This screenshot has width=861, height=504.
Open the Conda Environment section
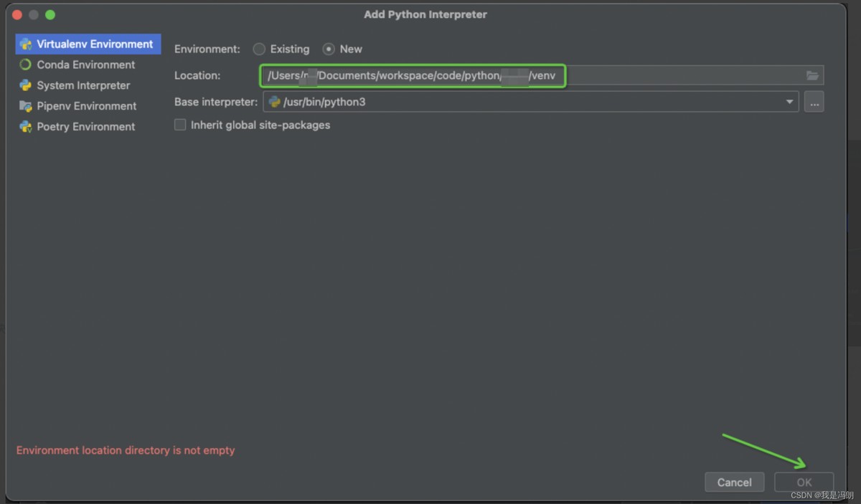coord(85,65)
